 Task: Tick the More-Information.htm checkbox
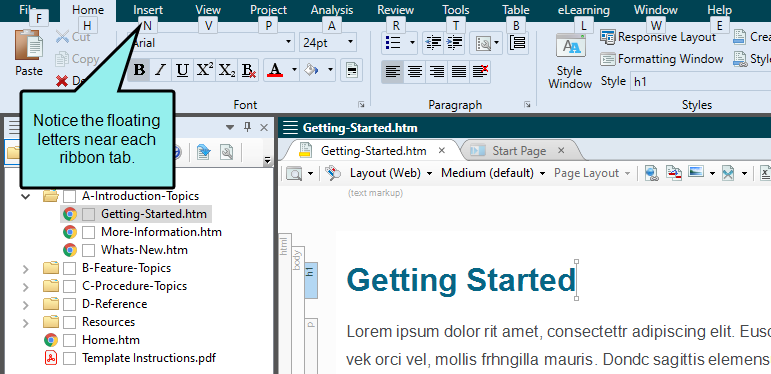coord(89,232)
